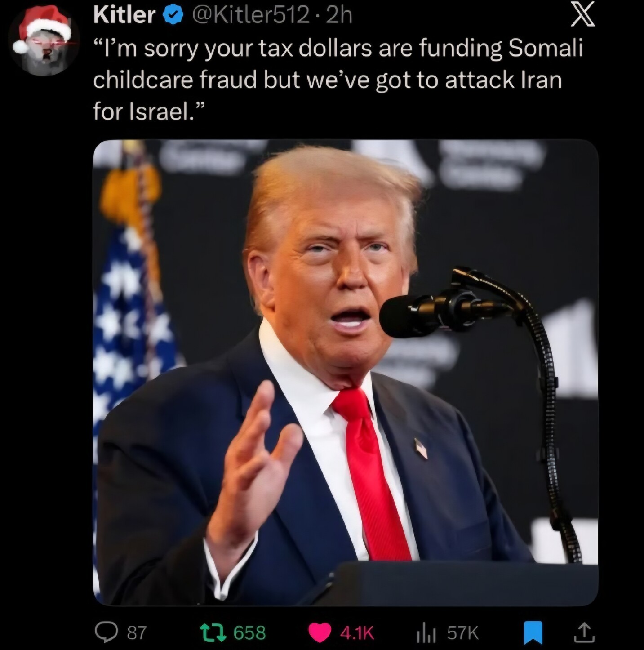Viewport: 644px width, 650px height.
Task: Remove the bookmark with the blue bookmark icon
Action: pyautogui.click(x=534, y=633)
